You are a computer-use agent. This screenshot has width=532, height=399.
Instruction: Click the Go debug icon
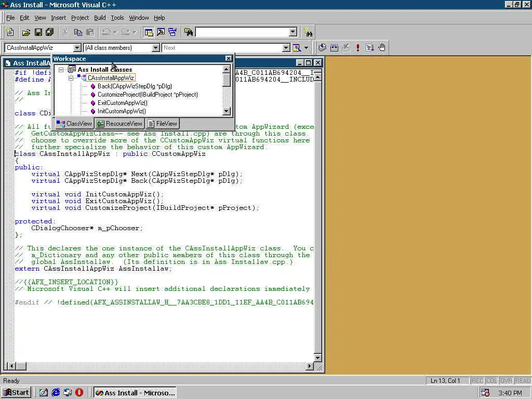[369, 47]
